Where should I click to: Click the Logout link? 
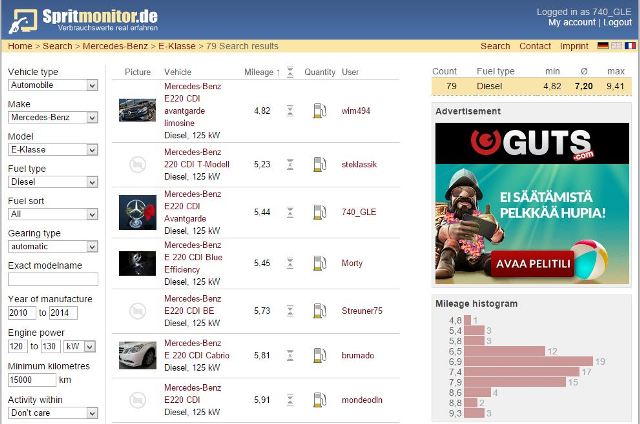618,22
